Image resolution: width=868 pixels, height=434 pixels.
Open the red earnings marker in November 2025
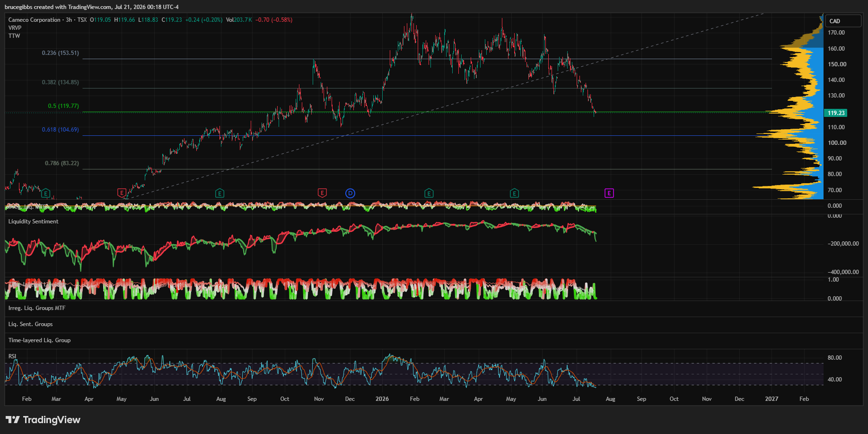point(322,193)
